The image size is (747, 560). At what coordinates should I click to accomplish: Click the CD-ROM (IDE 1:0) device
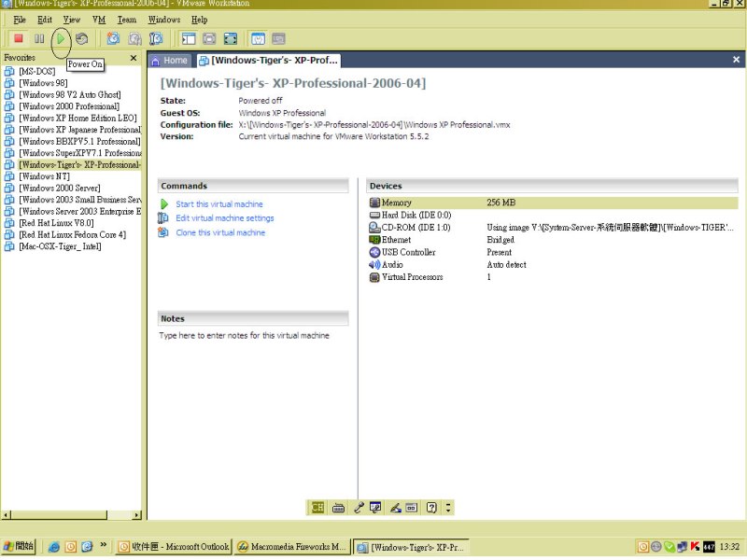(x=410, y=228)
